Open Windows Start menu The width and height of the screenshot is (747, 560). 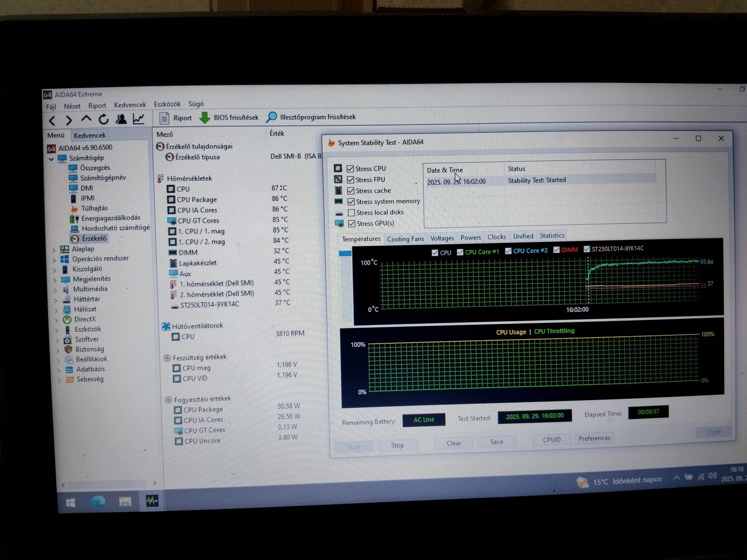point(71,503)
